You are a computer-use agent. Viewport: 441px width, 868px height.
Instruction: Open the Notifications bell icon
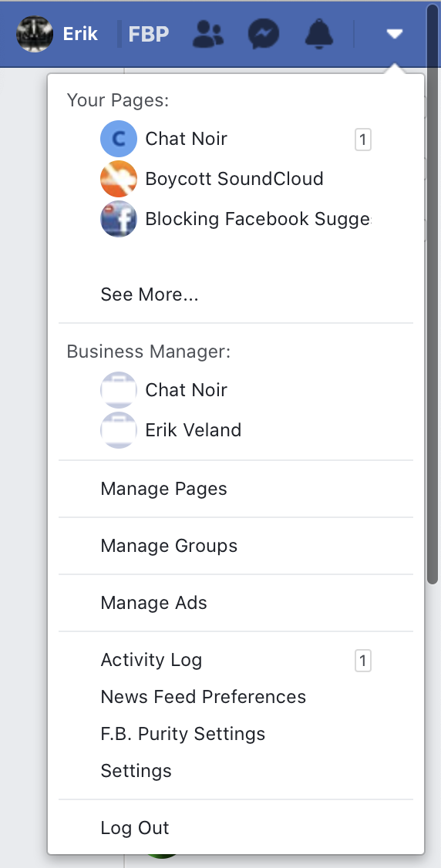pyautogui.click(x=319, y=34)
